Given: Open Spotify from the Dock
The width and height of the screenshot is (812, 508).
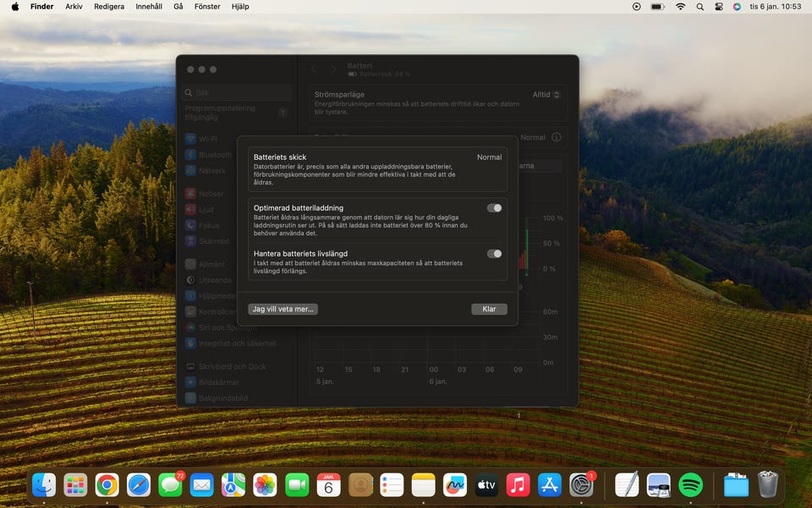Looking at the screenshot, I should click(x=690, y=484).
